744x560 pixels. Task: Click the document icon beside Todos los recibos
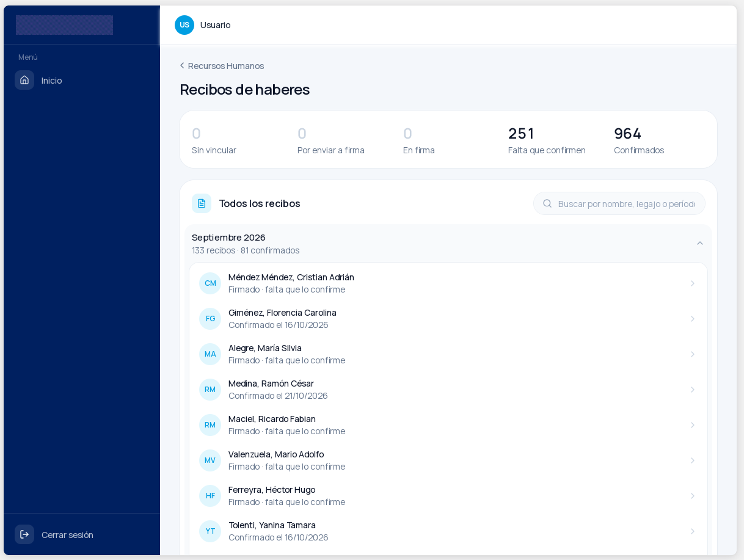coord(202,203)
